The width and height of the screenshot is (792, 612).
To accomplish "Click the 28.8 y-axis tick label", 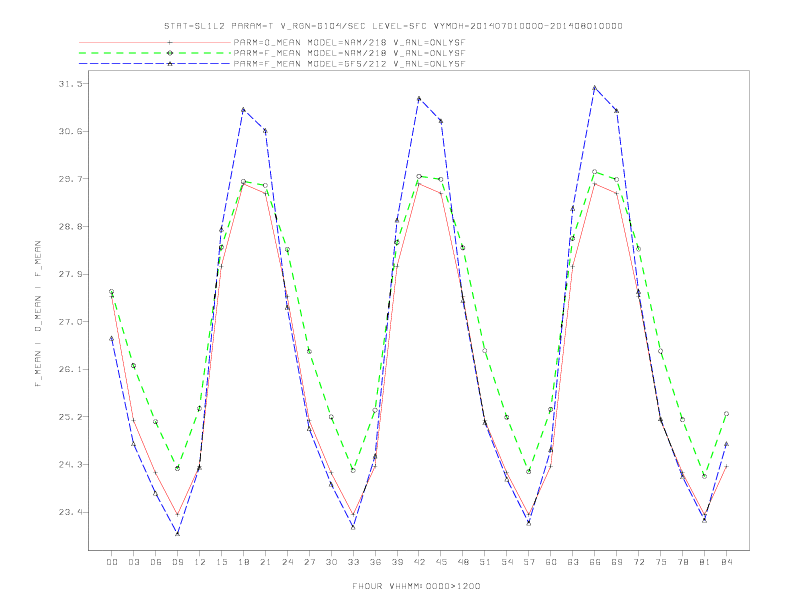I will (70, 227).
